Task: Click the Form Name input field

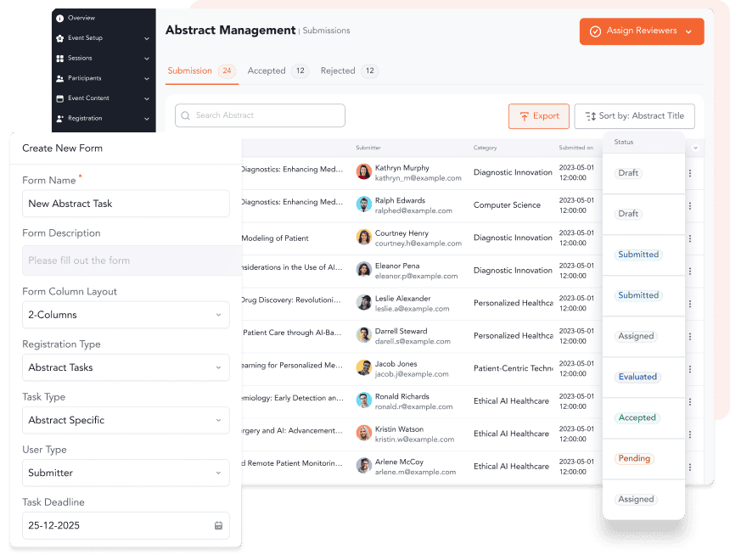Action: tap(126, 204)
